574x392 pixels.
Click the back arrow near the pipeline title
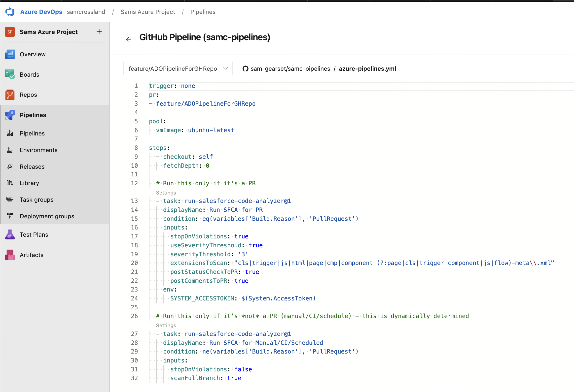pyautogui.click(x=129, y=39)
